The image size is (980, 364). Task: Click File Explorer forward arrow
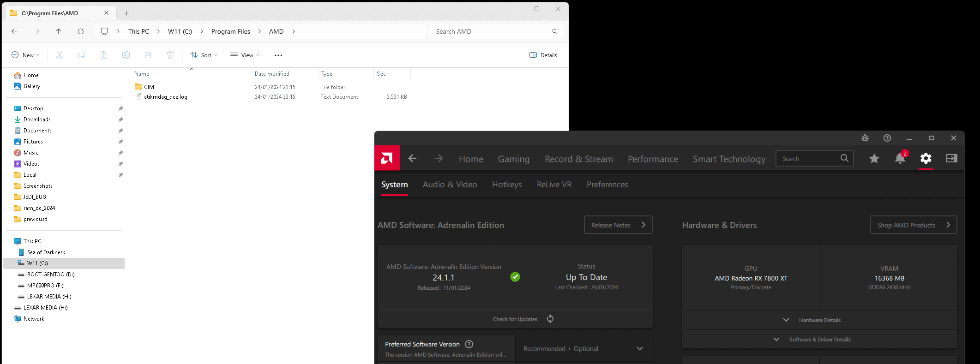36,31
